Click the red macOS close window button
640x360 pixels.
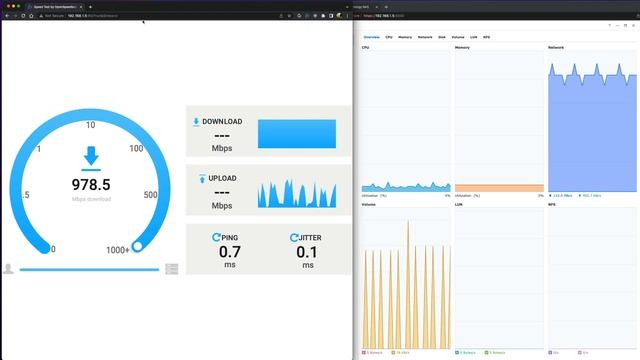(x=8, y=7)
